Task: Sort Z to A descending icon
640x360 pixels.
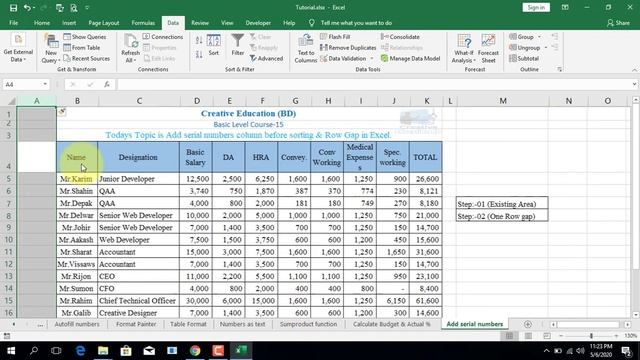Action: (x=199, y=54)
